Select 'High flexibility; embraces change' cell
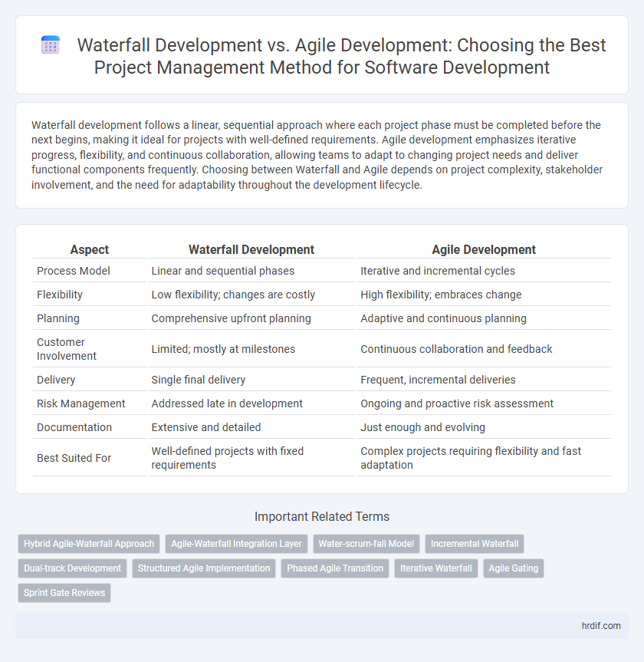Viewport: 644px width, 662px height. (484, 295)
